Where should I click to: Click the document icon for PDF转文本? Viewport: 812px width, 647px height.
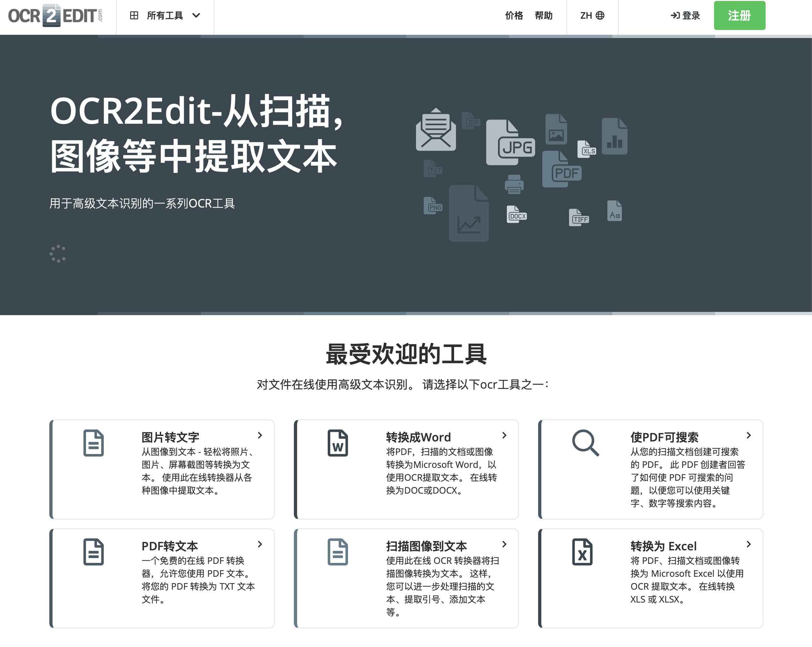coord(93,552)
